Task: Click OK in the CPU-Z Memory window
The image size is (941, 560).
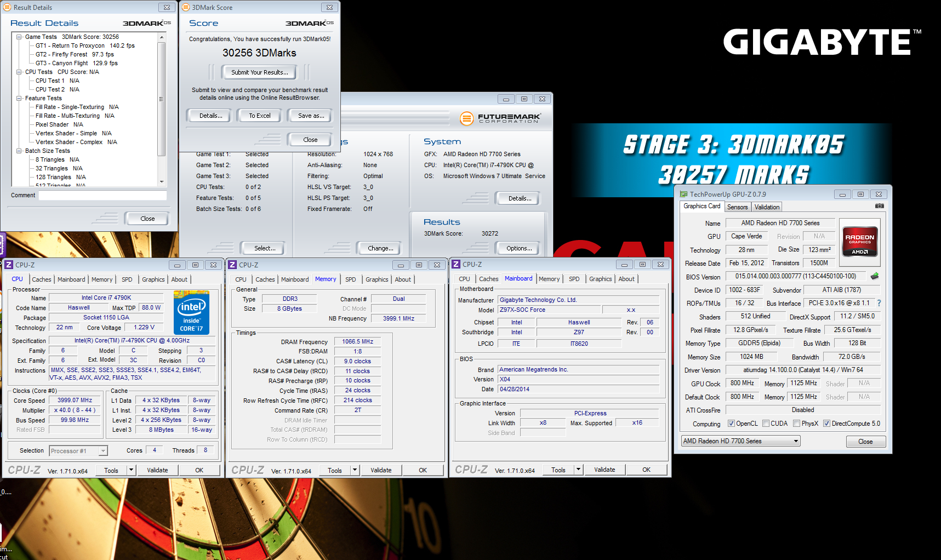Action: pyautogui.click(x=423, y=470)
